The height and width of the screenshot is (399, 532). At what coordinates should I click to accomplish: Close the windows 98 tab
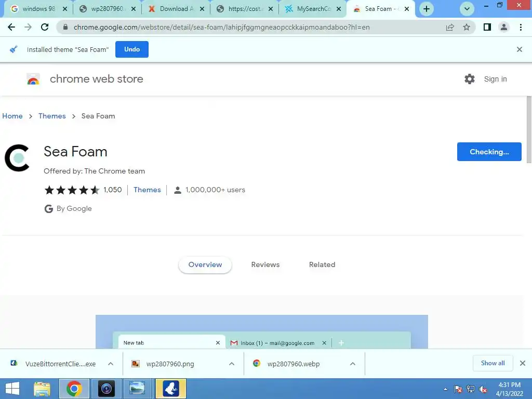click(65, 9)
